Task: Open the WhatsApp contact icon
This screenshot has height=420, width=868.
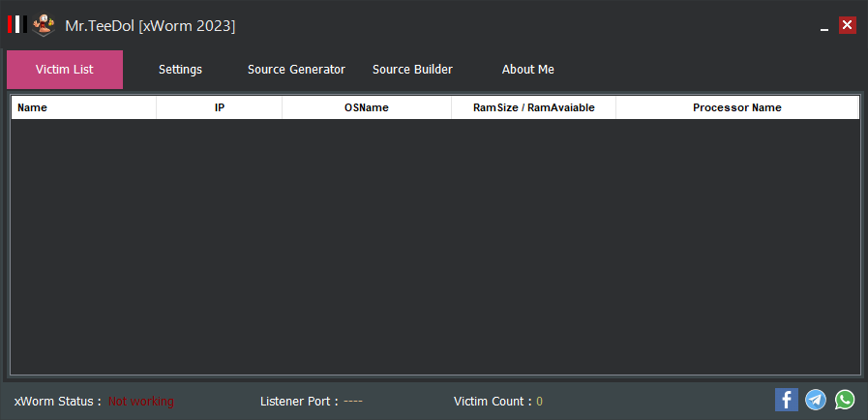Action: (845, 400)
